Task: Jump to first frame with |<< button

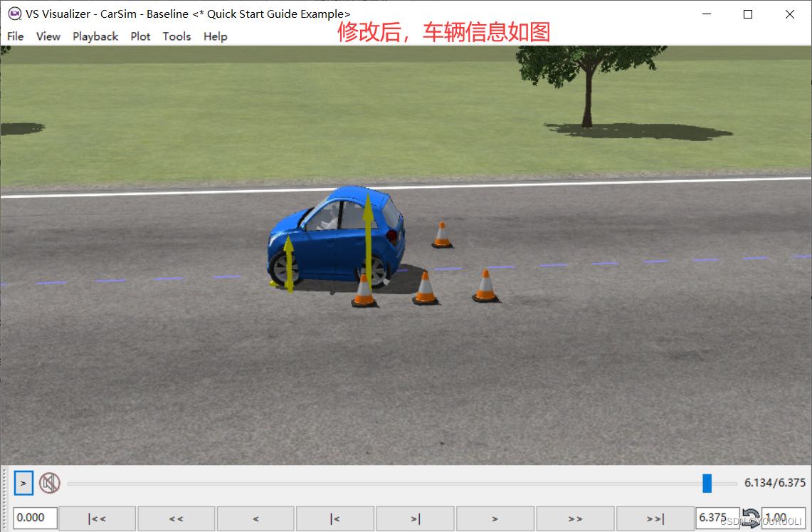Action: coord(96,518)
